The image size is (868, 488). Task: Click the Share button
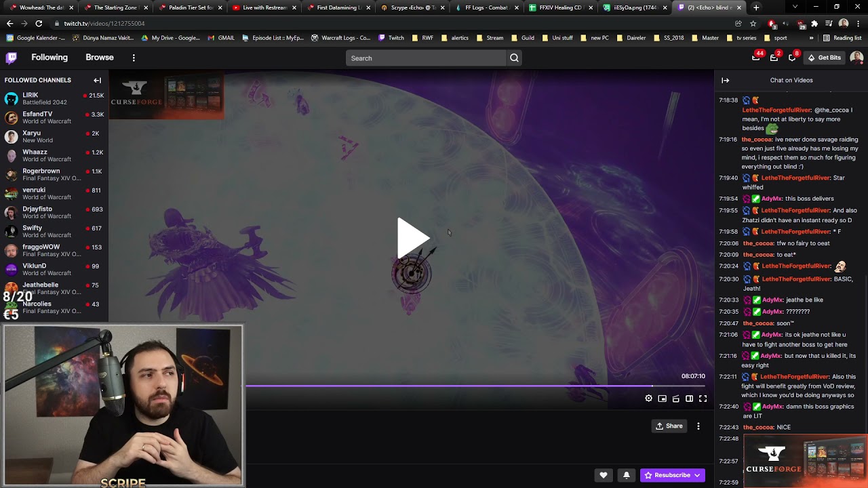pyautogui.click(x=669, y=426)
